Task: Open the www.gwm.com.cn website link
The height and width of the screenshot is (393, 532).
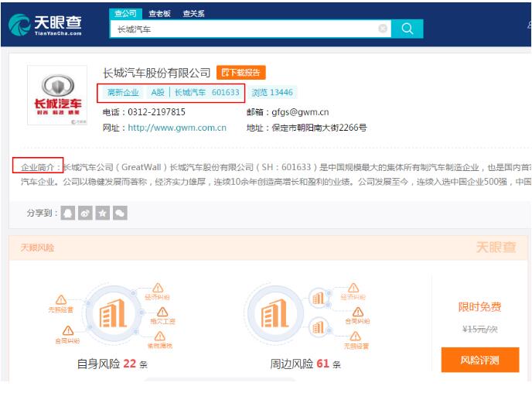Action: point(177,128)
